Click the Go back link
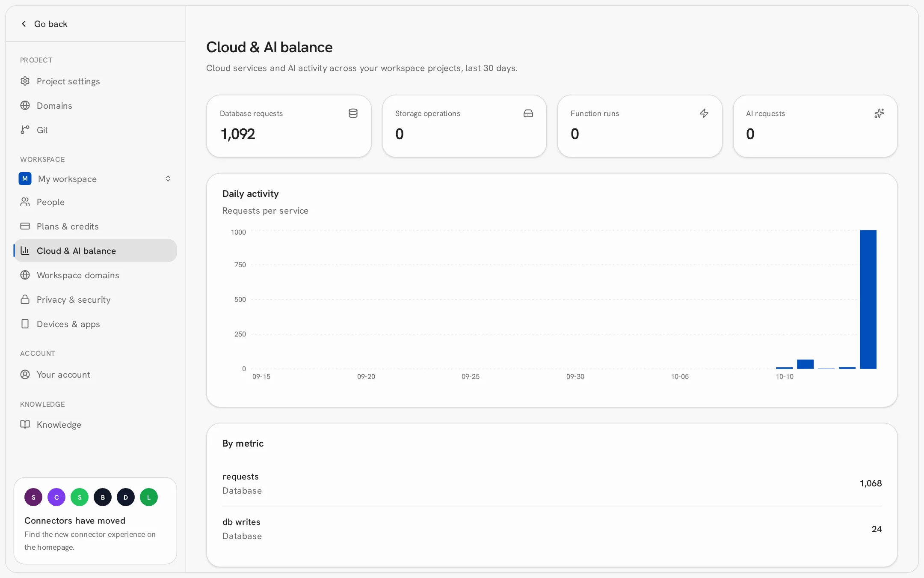This screenshot has height=578, width=924. coord(44,24)
